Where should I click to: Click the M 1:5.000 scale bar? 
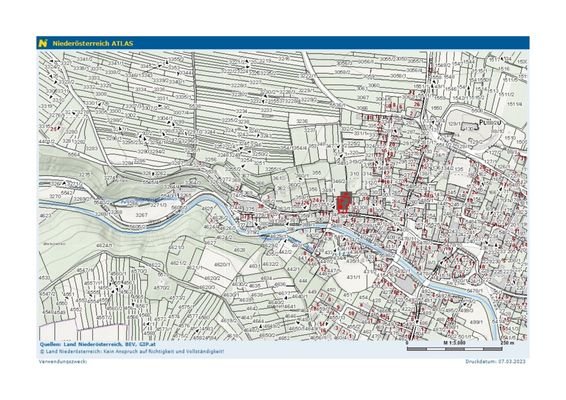point(454,346)
